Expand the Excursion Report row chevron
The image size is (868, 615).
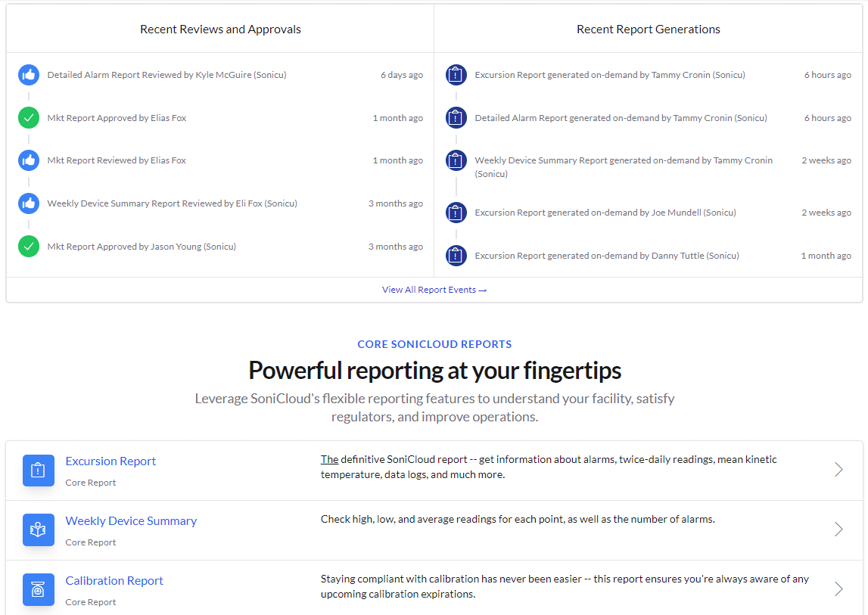pos(838,470)
